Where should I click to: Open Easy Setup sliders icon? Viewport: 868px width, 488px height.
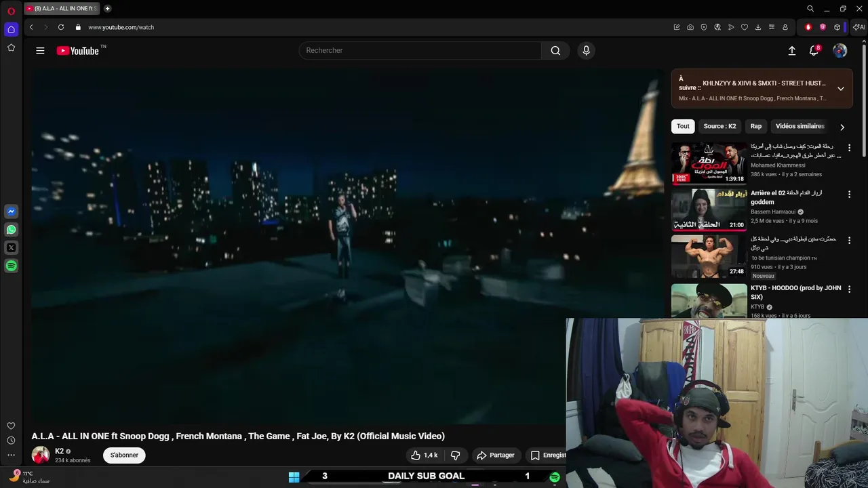(772, 27)
